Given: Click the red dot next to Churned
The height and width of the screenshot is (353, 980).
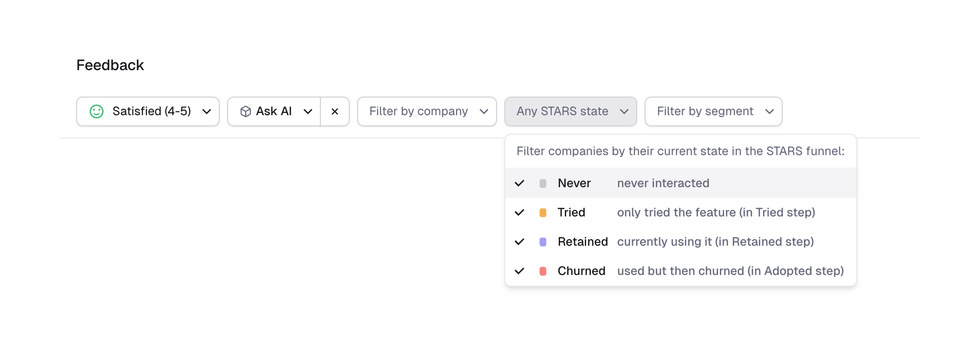Looking at the screenshot, I should [542, 271].
